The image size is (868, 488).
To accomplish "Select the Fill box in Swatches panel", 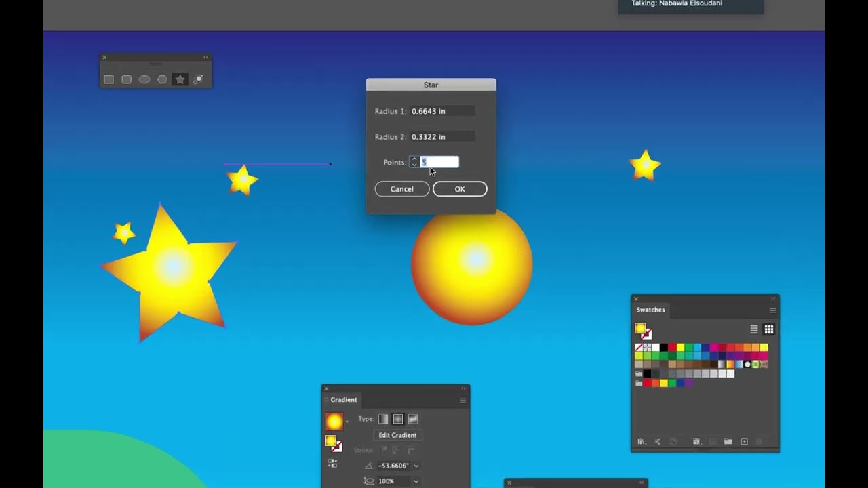I will [x=640, y=328].
